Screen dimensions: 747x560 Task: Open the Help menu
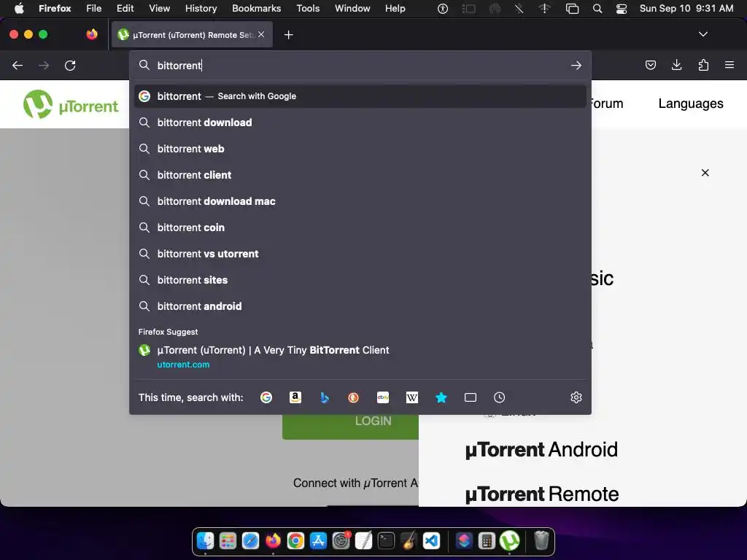point(395,8)
